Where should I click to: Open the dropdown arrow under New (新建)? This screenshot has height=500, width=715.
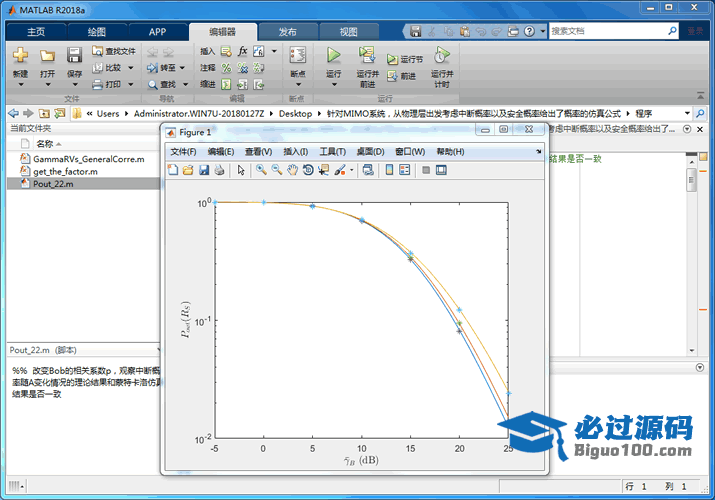click(21, 84)
